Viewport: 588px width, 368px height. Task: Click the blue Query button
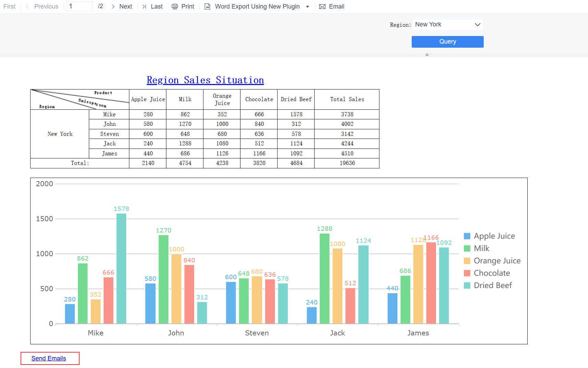tap(448, 41)
